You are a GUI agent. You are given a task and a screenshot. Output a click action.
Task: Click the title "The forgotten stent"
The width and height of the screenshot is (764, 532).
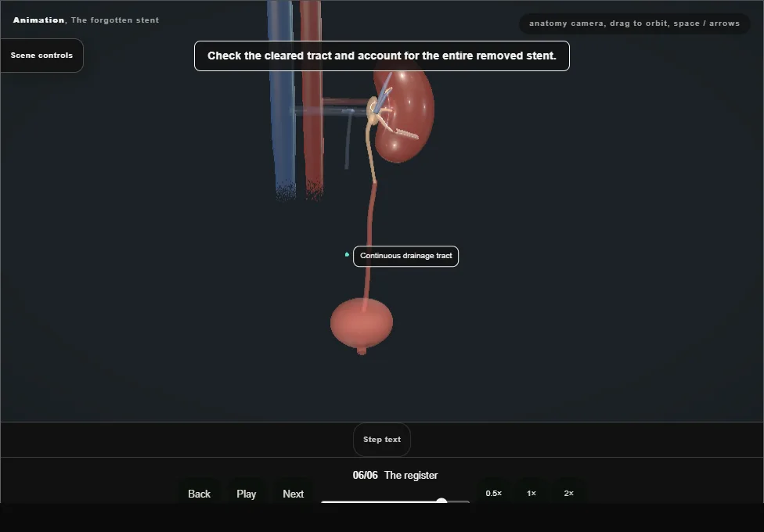115,20
